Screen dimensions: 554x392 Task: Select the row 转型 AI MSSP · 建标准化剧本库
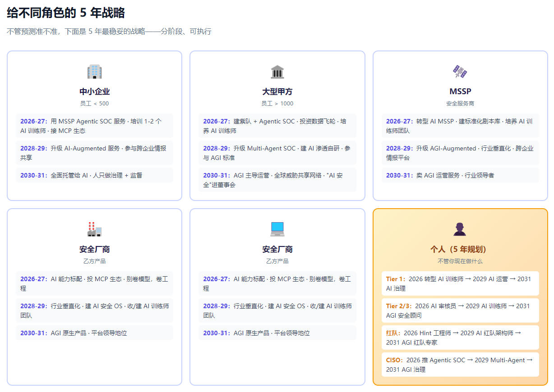pos(460,126)
